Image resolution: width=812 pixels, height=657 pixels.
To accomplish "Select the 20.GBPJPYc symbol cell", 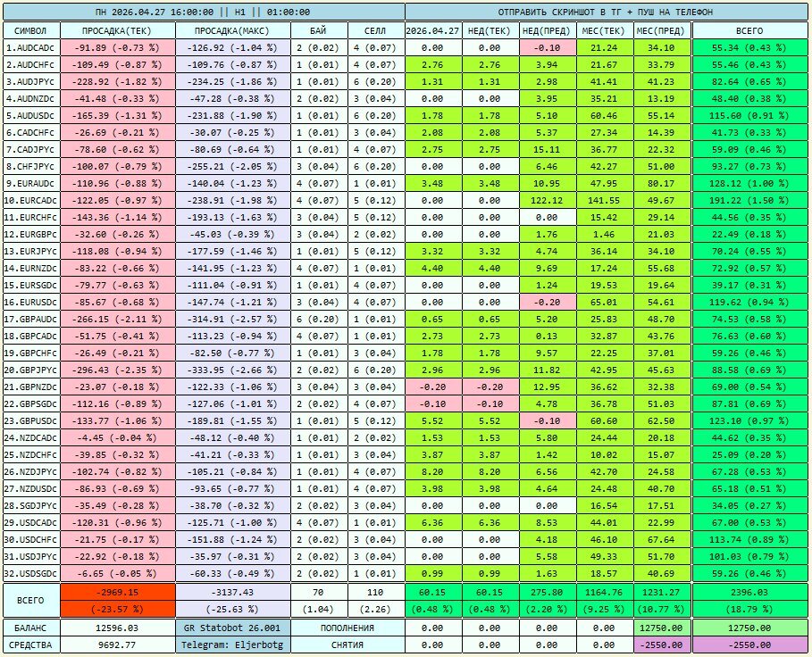I will click(31, 370).
